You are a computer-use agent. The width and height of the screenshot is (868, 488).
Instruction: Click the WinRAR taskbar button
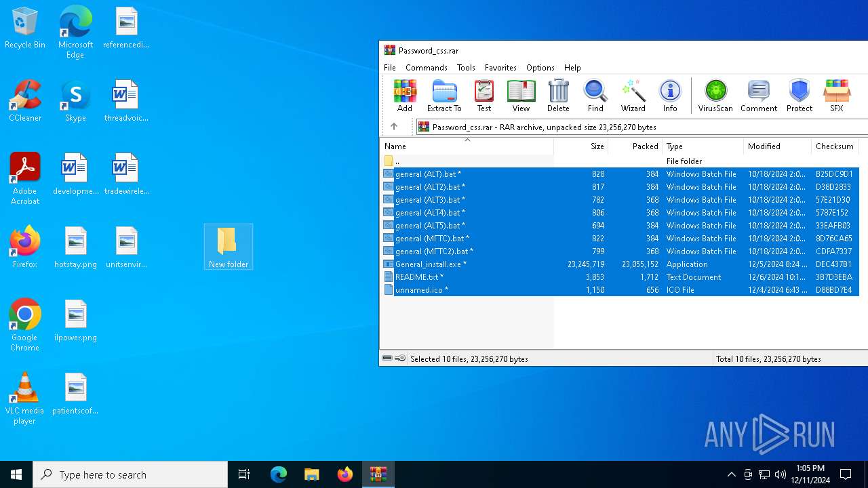click(x=378, y=474)
